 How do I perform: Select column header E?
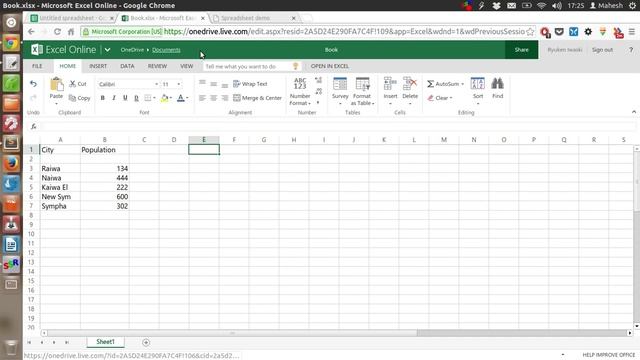click(204, 140)
